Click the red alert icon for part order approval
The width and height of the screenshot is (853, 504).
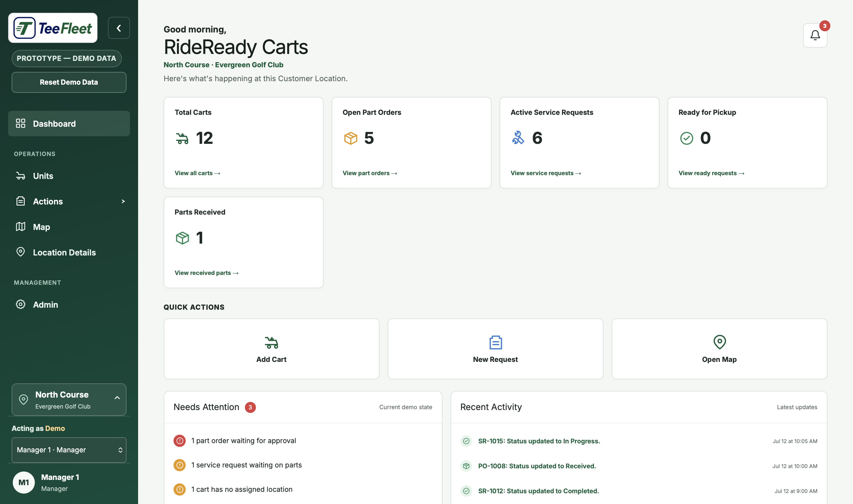pyautogui.click(x=179, y=440)
